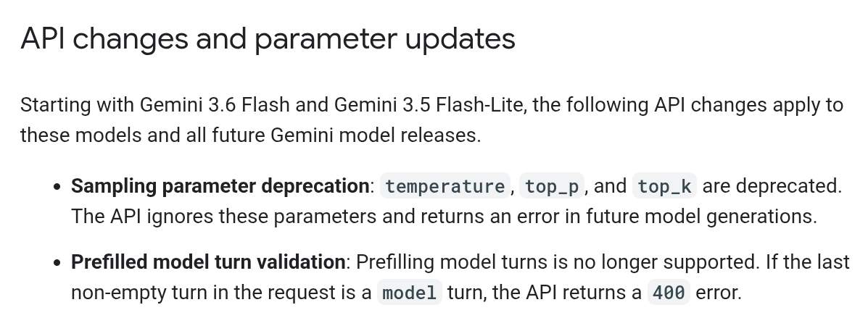The image size is (868, 318).
Task: Click the bullet before Sampling parameter deprecation
Action: (57, 187)
